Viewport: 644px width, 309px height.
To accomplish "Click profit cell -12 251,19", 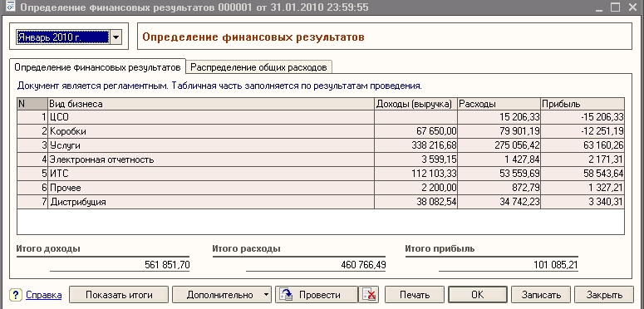I will tap(583, 131).
